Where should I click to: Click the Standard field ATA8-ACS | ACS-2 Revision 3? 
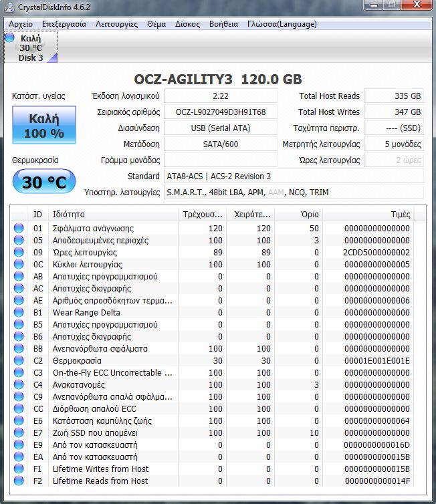coord(294,176)
